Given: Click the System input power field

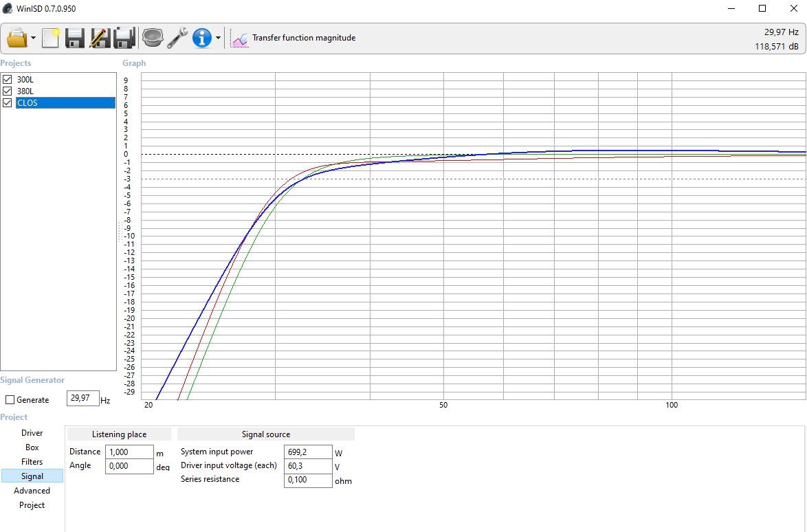Looking at the screenshot, I should coord(308,452).
